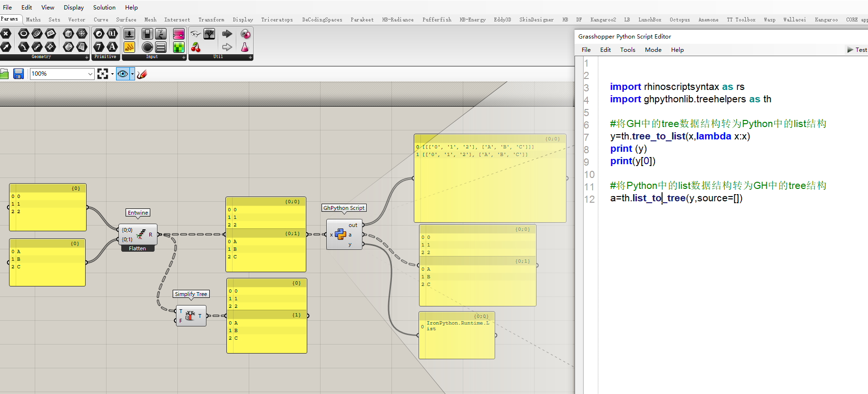
Task: Select the Brep box parameter icon
Action: tap(68, 34)
